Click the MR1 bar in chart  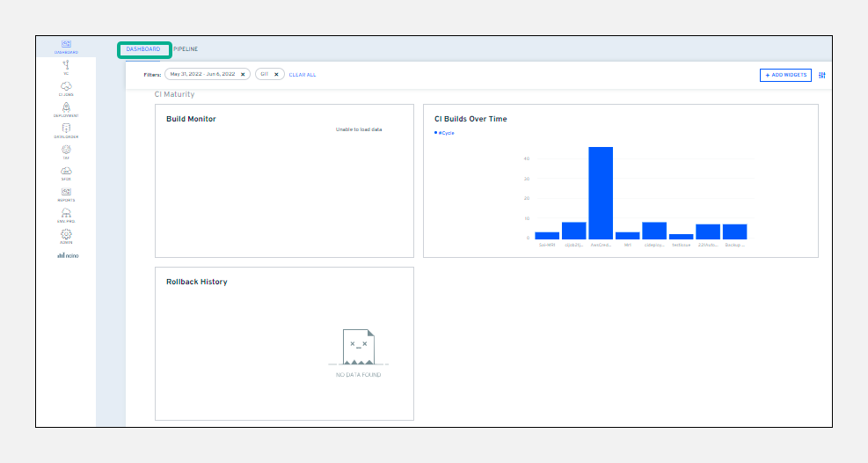point(627,236)
